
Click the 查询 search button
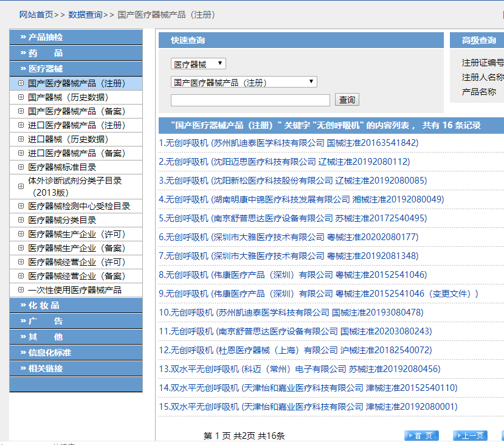tap(347, 100)
